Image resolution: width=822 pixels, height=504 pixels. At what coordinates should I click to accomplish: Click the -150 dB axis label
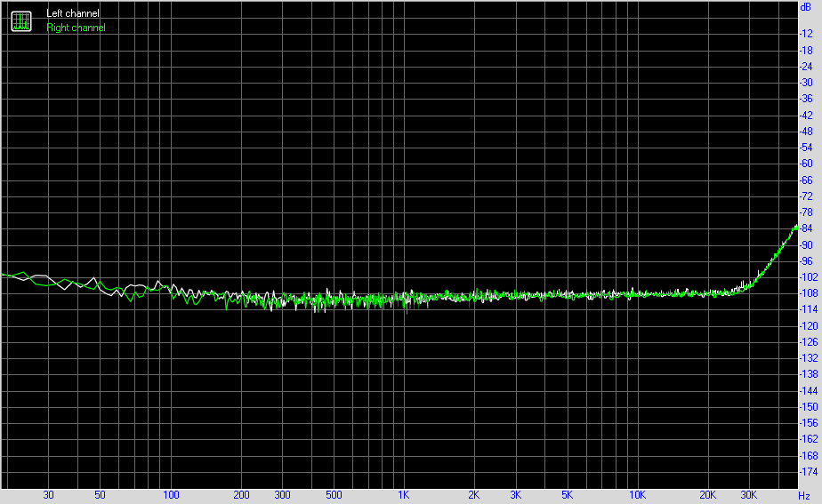[809, 407]
